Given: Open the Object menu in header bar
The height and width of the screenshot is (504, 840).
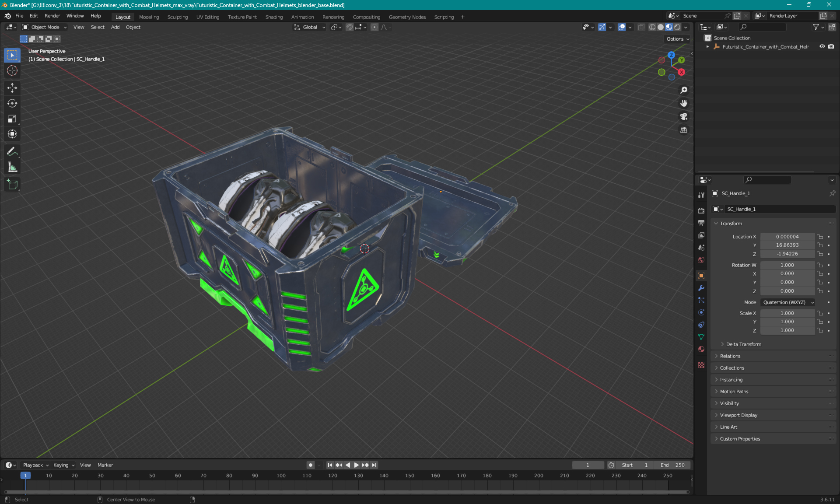Looking at the screenshot, I should pos(133,26).
